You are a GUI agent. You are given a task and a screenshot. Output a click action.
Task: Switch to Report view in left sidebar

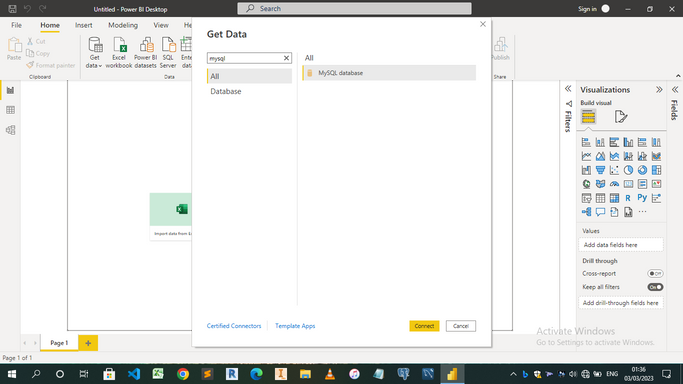10,90
